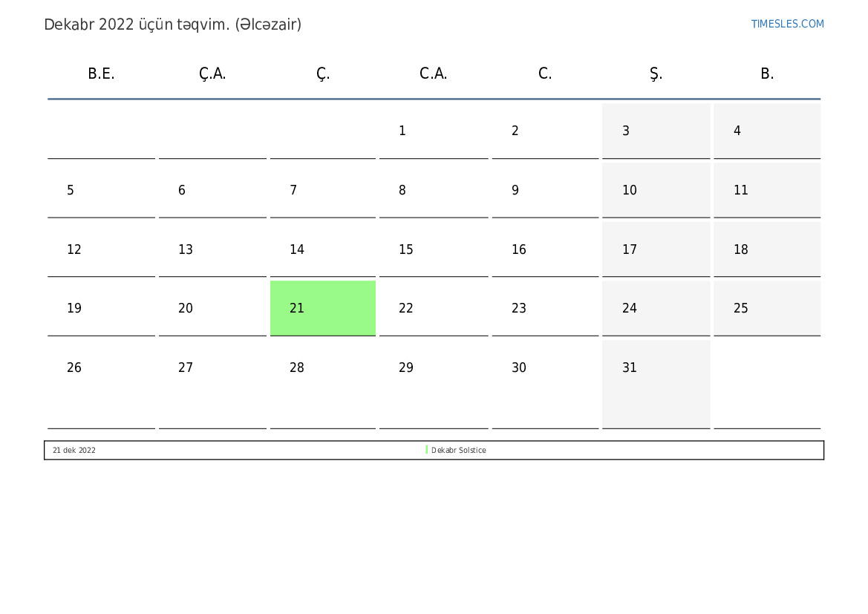
Task: Select day 22 next to highlighted date
Action: tap(434, 308)
